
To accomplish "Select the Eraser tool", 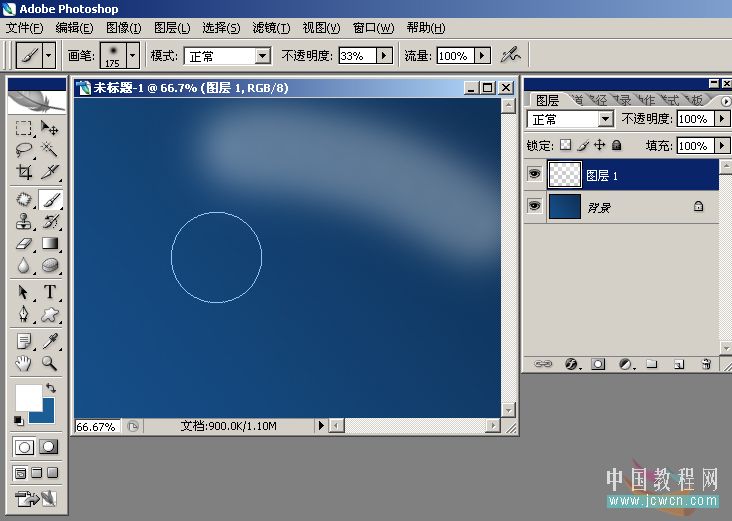I will [x=23, y=243].
